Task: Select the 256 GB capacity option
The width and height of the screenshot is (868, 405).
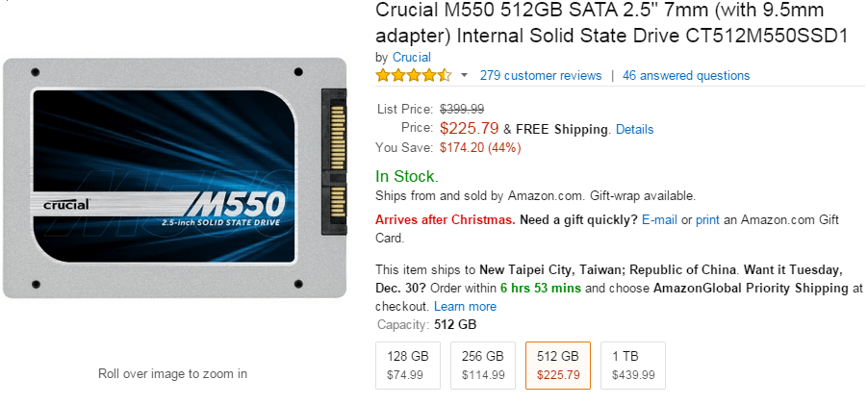Action: [483, 365]
